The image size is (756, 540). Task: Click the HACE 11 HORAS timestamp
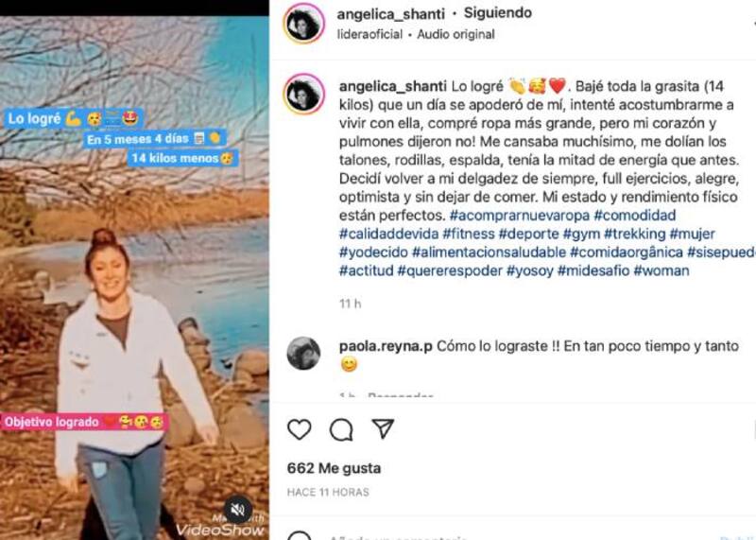click(328, 492)
